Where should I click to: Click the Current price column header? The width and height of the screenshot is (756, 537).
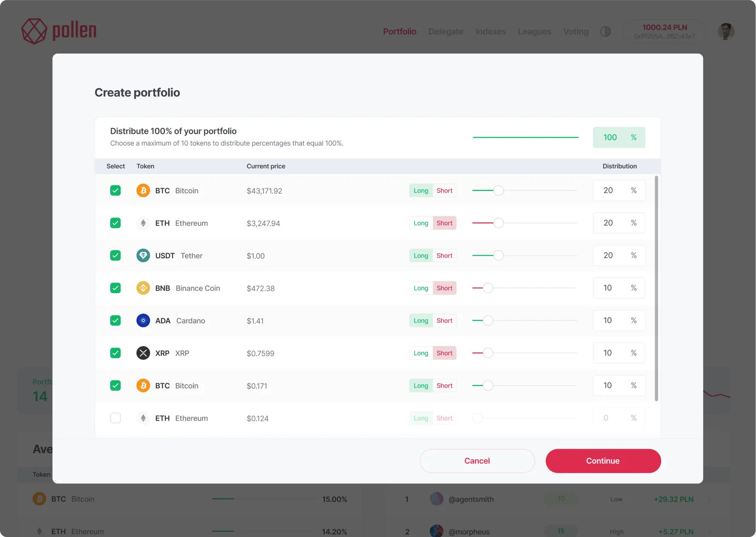[266, 166]
